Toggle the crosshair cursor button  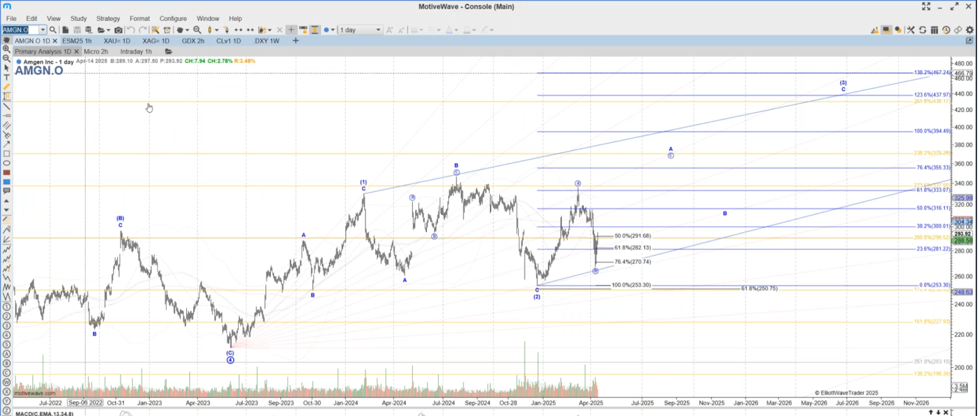point(292,30)
